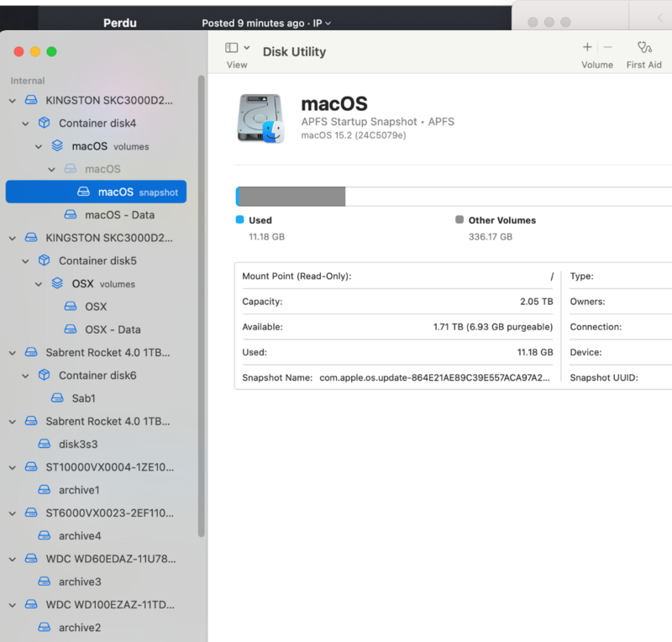Image resolution: width=672 pixels, height=642 pixels.
Task: Select the macOS - Data volume
Action: [119, 215]
